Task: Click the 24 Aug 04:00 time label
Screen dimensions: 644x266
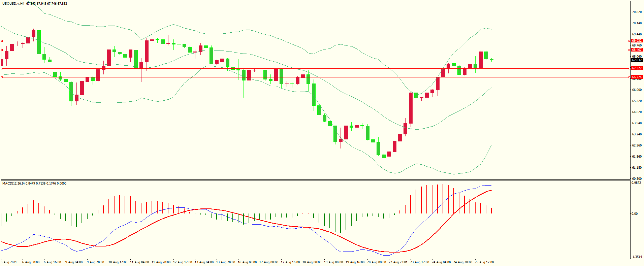Action: click(441, 262)
